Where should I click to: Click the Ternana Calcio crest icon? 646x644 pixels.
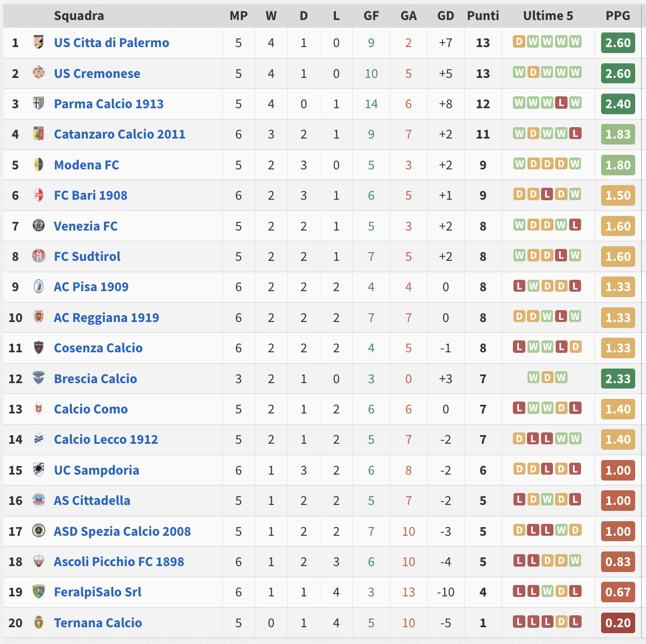38,622
